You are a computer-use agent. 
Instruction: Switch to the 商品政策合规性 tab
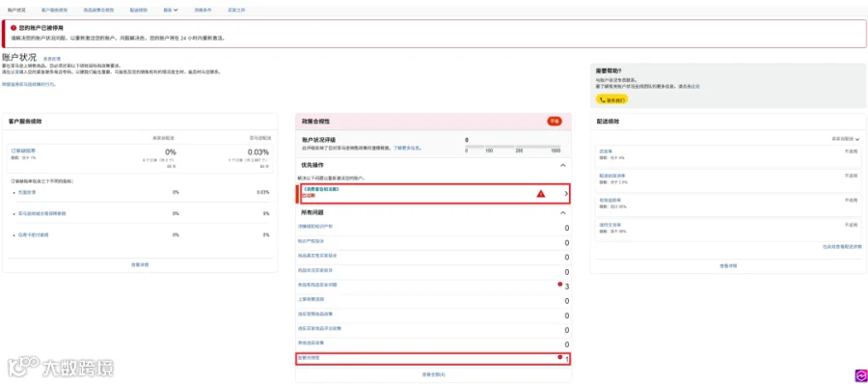(x=98, y=10)
